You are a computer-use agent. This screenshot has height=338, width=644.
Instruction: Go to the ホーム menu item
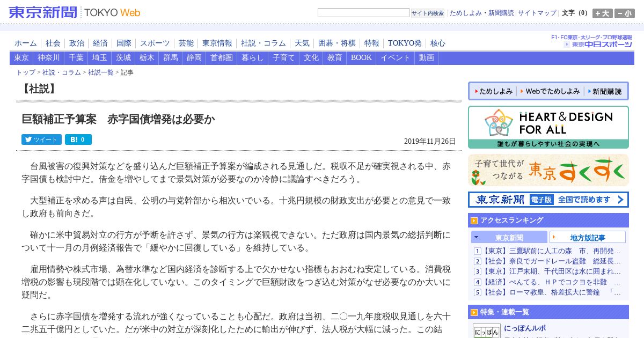26,43
